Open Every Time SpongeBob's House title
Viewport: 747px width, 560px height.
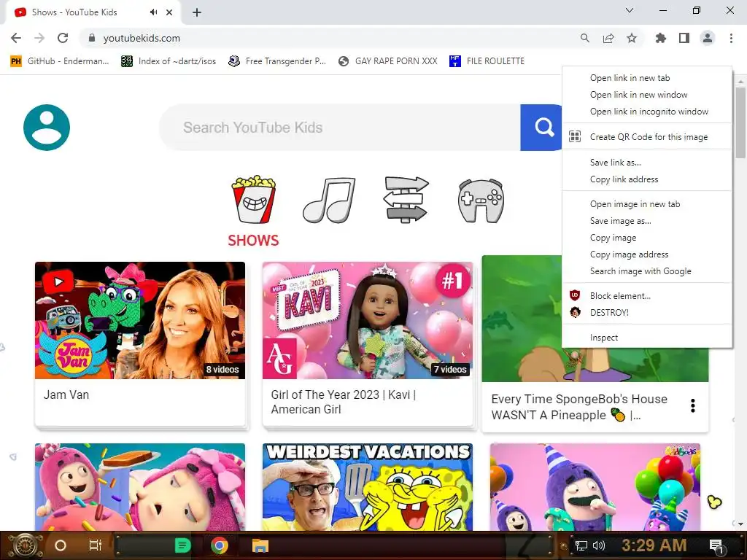pyautogui.click(x=579, y=407)
